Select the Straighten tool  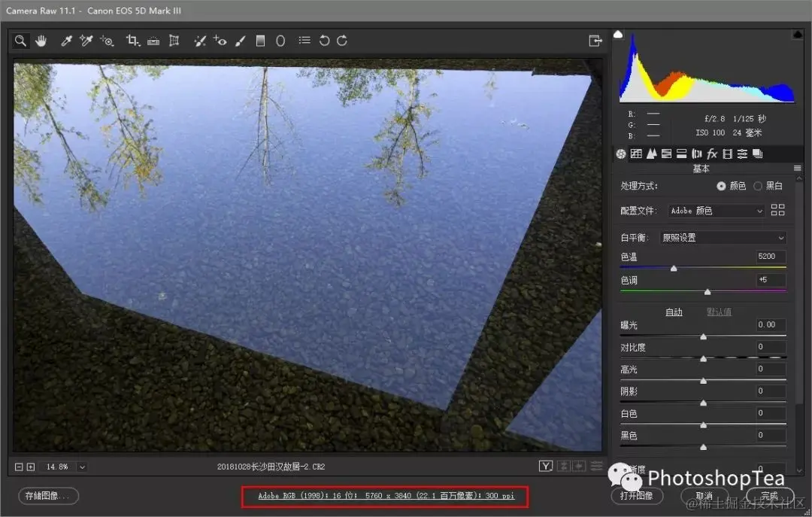click(153, 41)
